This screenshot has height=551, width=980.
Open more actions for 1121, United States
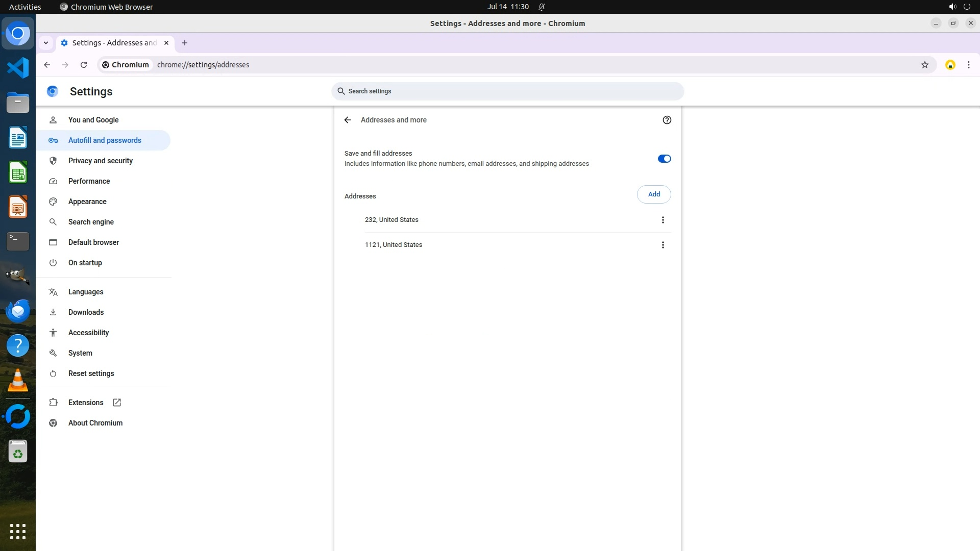tap(663, 245)
